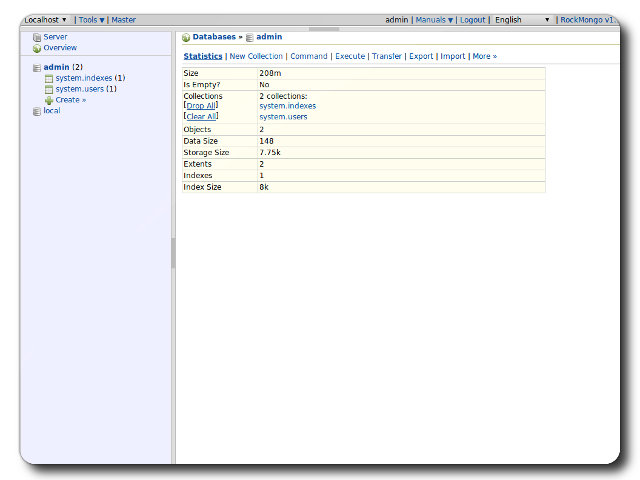Click the admin database icon in sidebar
640x480 pixels.
tap(37, 68)
